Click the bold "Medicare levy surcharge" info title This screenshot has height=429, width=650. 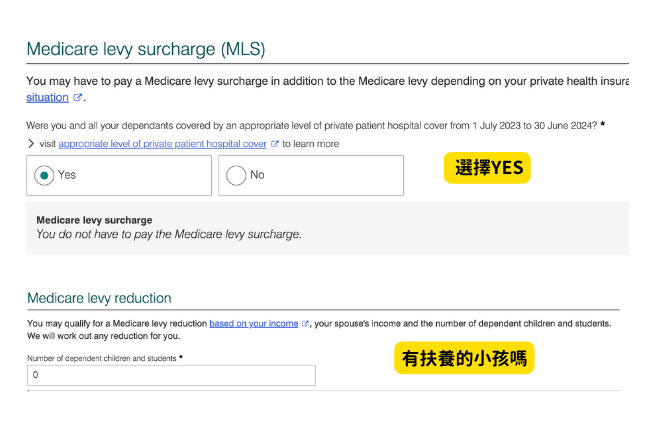[94, 220]
